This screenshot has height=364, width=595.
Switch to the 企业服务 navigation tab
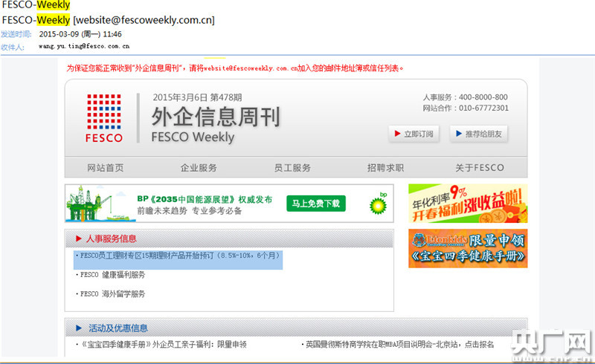point(199,168)
